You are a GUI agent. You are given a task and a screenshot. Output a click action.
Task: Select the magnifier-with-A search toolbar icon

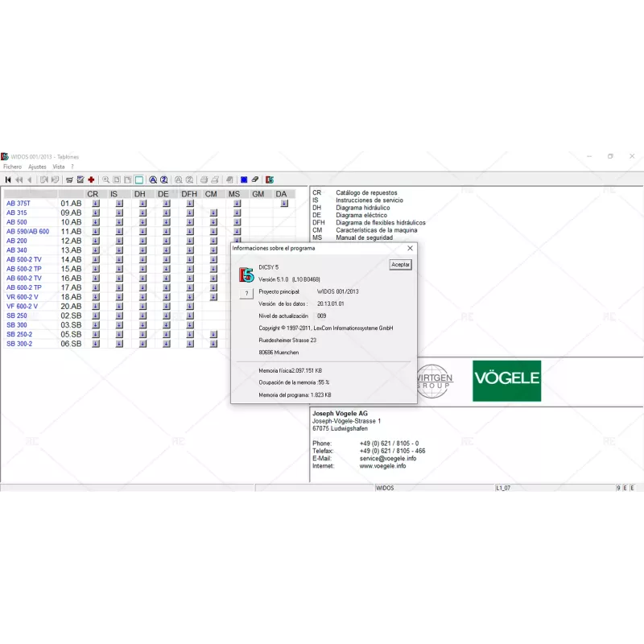click(x=153, y=179)
